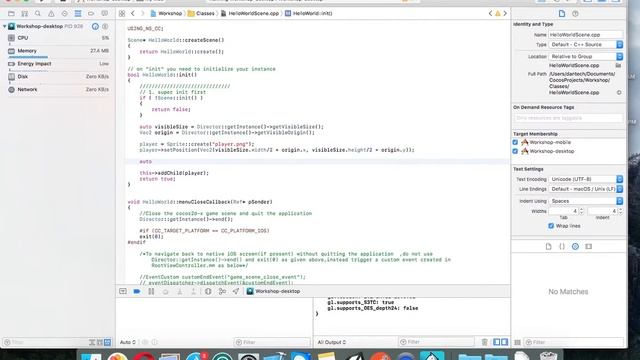Select CPU gauge row
The image size is (640, 360).
[x=58, y=38]
